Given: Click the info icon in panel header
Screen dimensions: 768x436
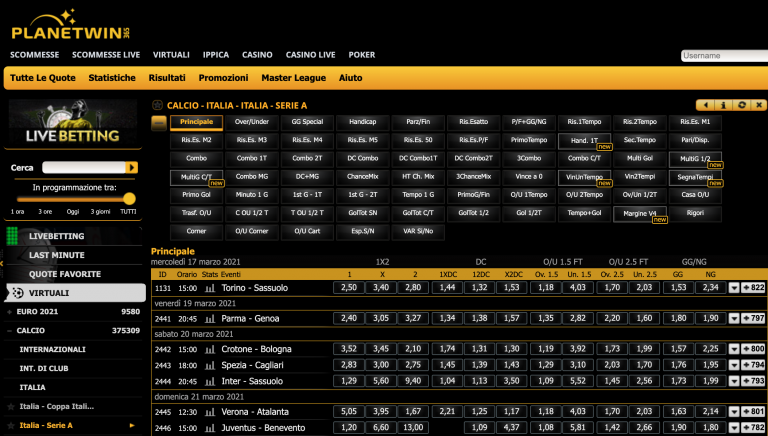Looking at the screenshot, I should (726, 105).
